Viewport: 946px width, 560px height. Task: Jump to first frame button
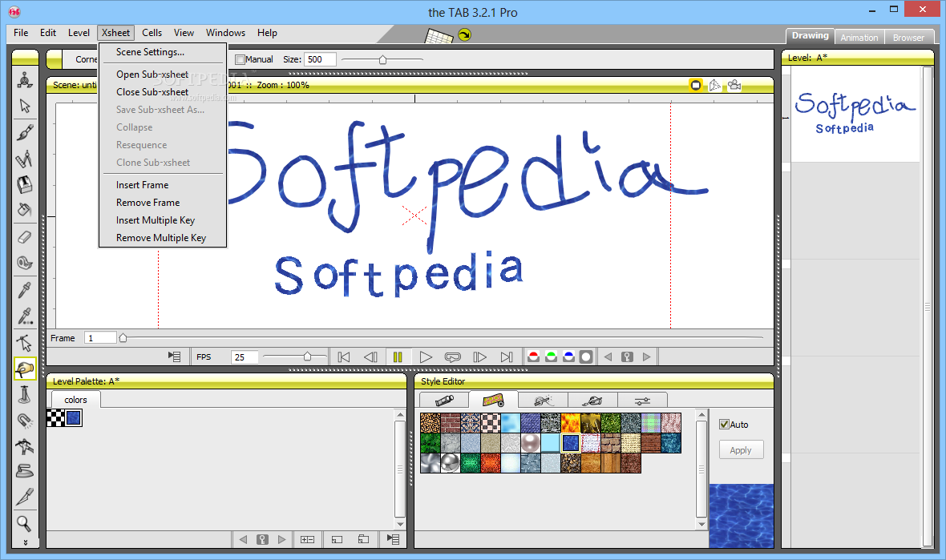[x=344, y=357]
